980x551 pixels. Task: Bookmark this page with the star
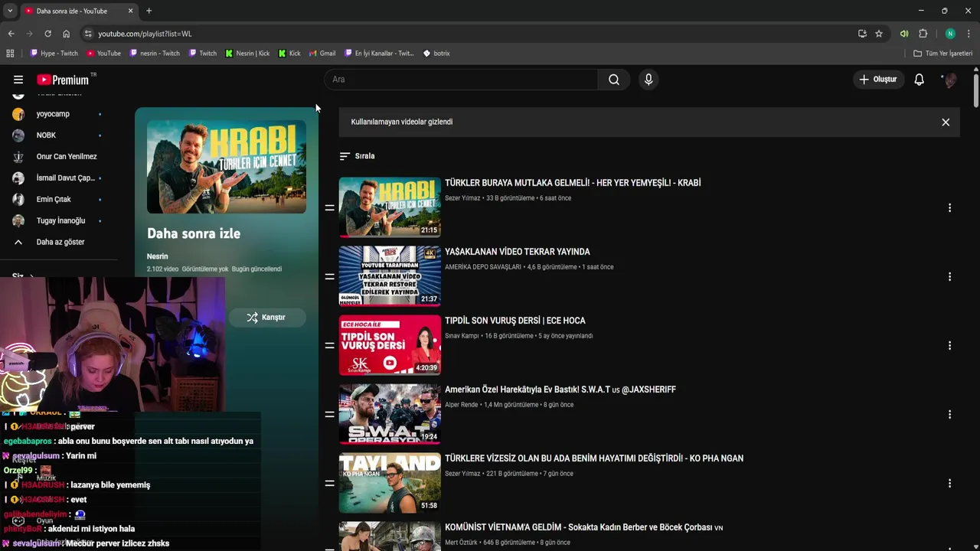pos(879,34)
